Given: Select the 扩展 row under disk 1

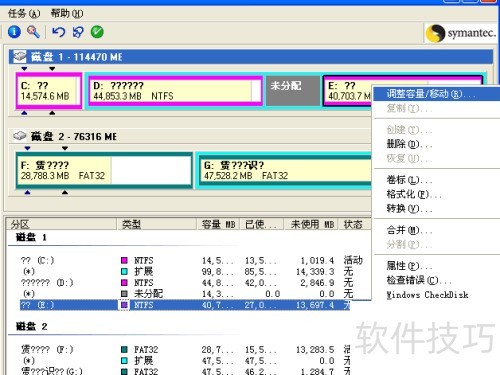Looking at the screenshot, I should (x=187, y=272).
